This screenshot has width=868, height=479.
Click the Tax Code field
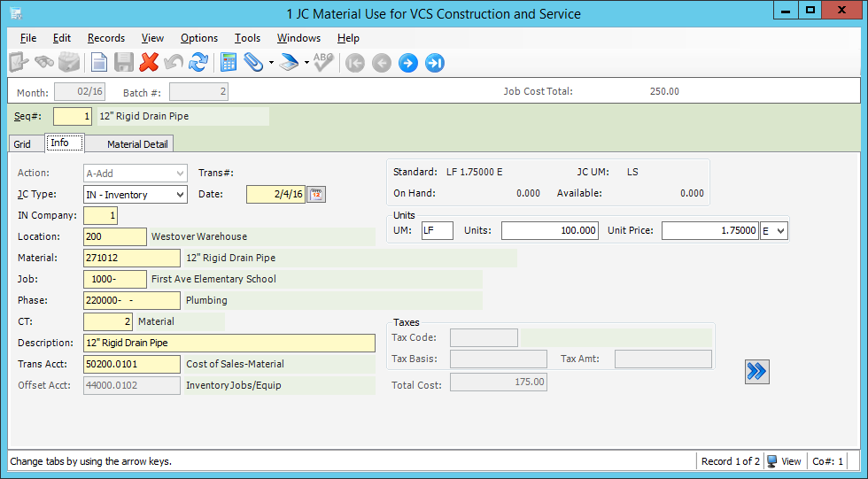point(484,337)
